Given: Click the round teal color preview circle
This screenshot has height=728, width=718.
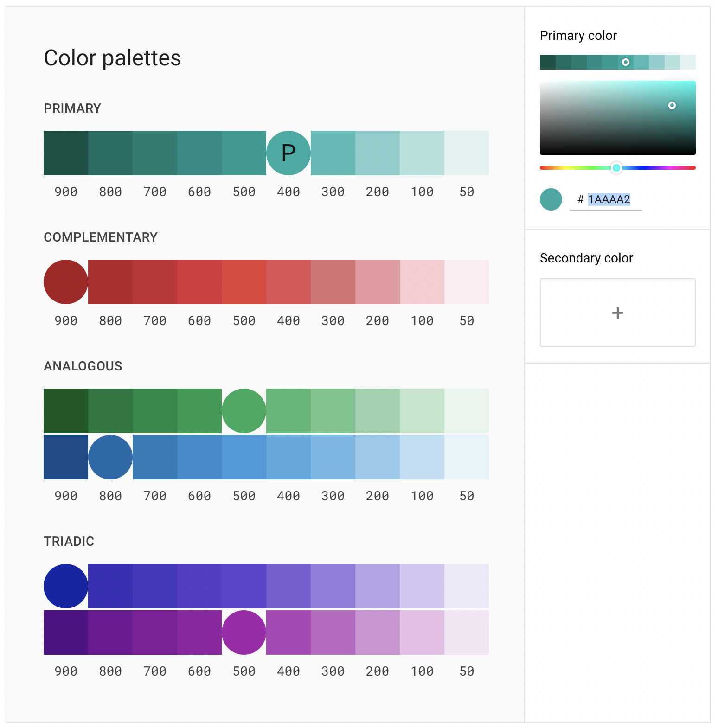Looking at the screenshot, I should (x=551, y=199).
